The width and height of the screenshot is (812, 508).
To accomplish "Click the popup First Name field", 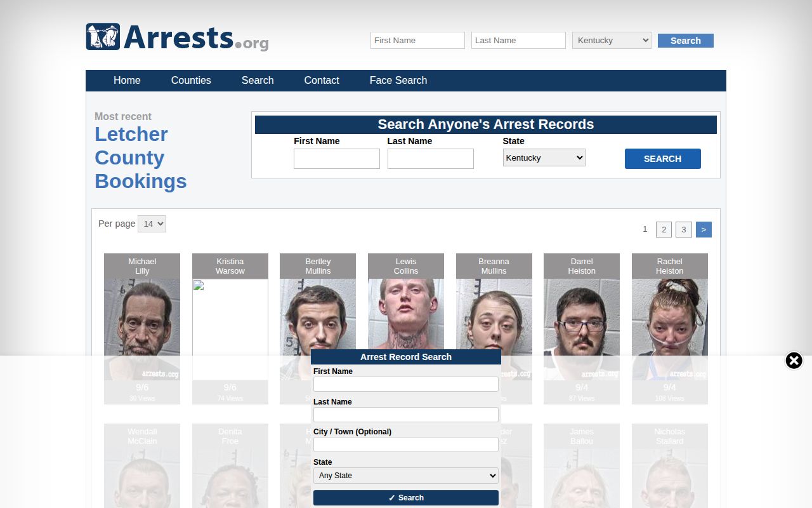I will point(406,384).
